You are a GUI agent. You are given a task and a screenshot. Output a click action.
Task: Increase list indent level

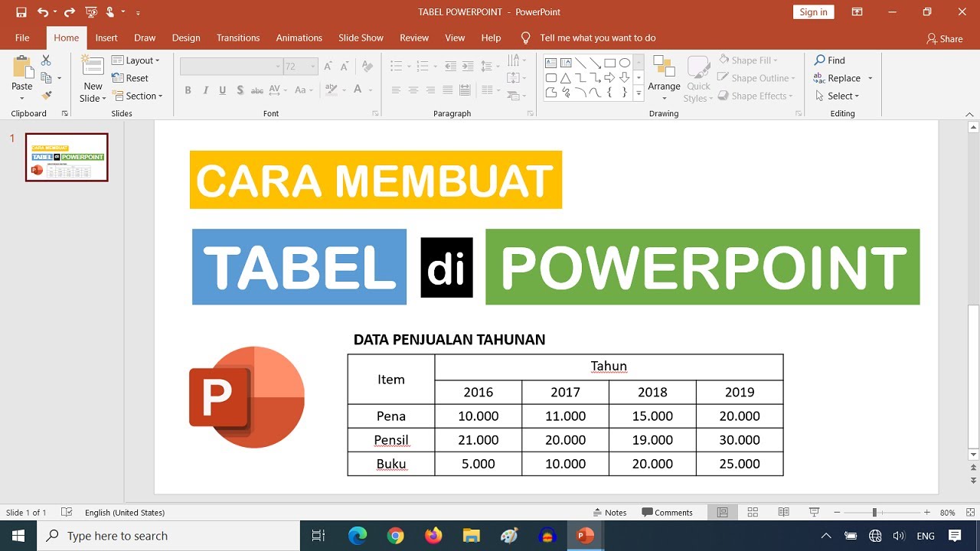[467, 67]
